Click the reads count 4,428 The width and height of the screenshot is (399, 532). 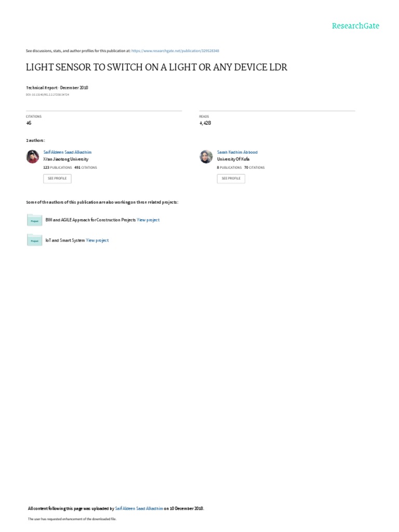point(205,123)
